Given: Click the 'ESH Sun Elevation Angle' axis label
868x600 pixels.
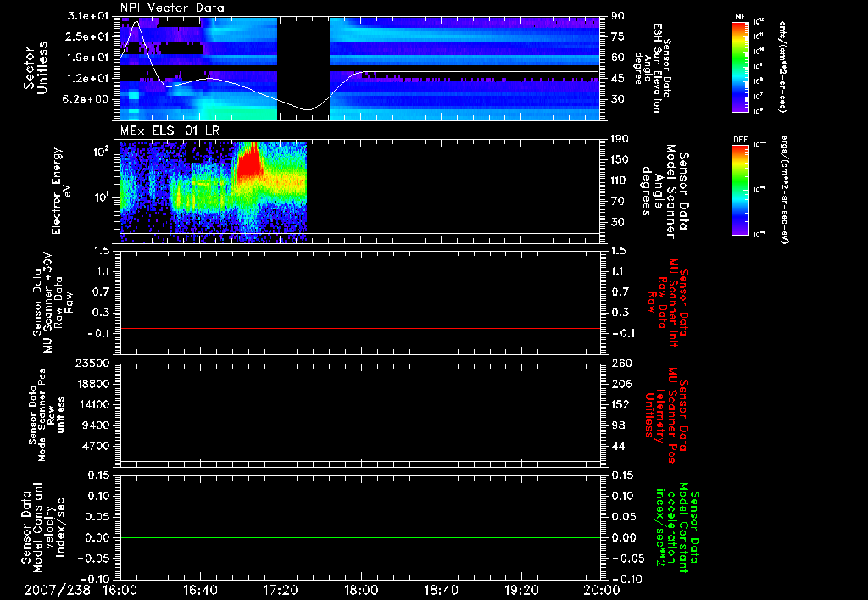Looking at the screenshot, I should [652, 68].
